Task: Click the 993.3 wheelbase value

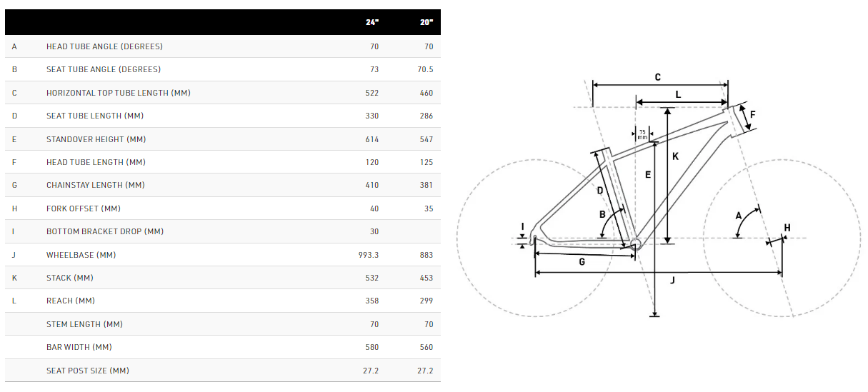Action: [365, 255]
